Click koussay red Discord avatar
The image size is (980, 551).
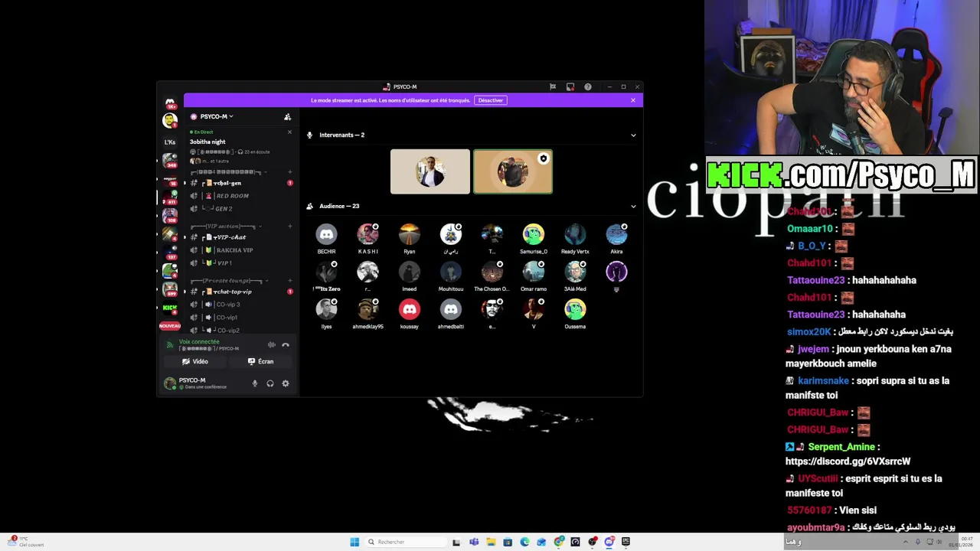(x=410, y=309)
